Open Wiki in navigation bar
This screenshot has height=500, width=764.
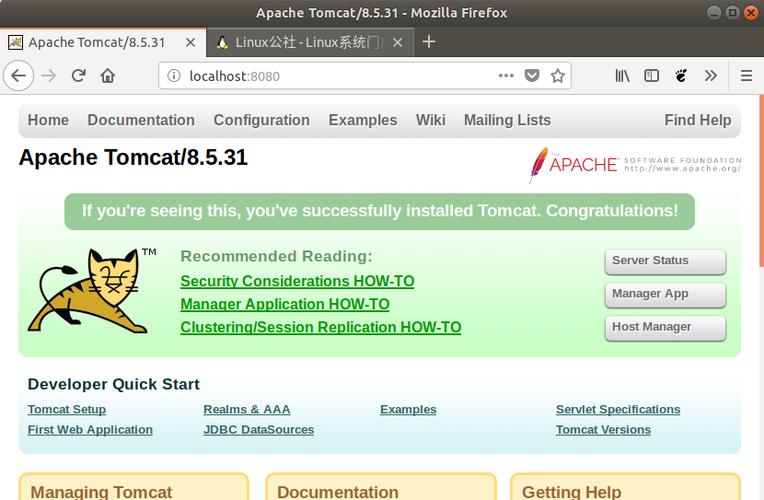(x=431, y=120)
